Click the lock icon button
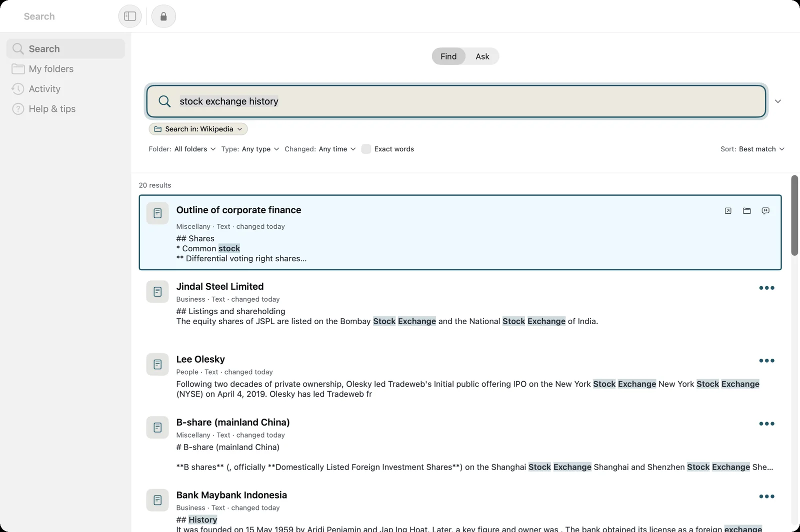The image size is (800, 532). (x=163, y=16)
